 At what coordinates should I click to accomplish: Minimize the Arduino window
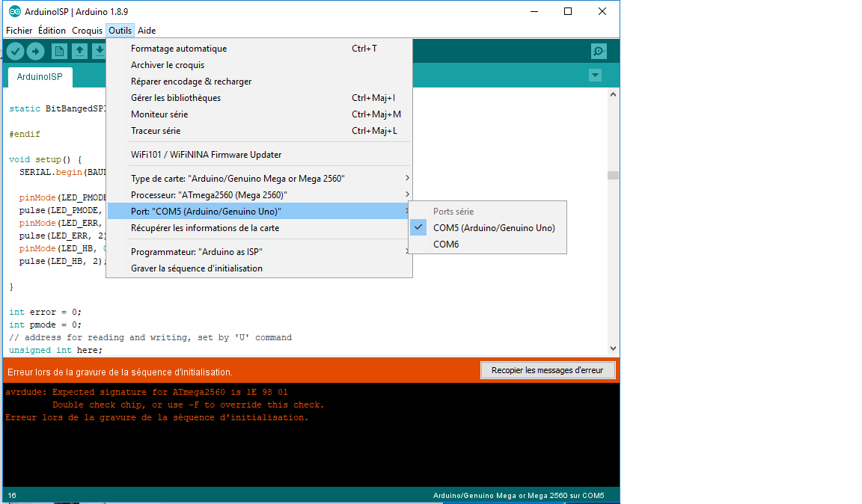pos(534,11)
